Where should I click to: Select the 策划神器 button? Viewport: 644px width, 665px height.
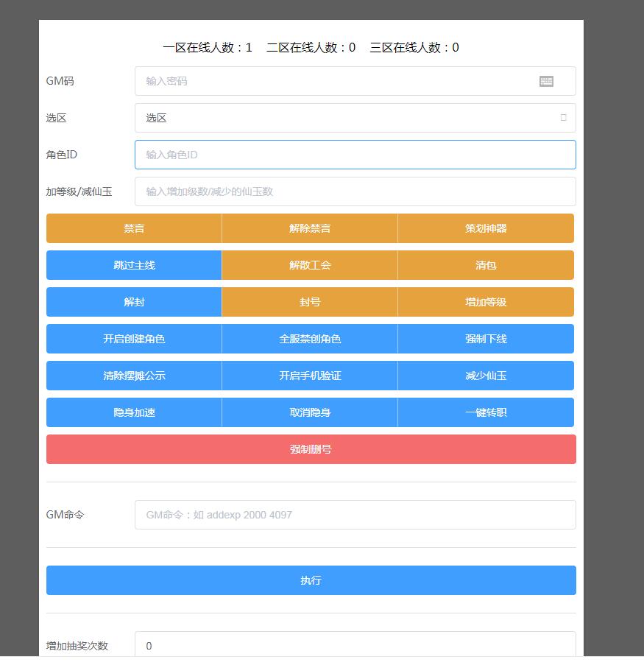(486, 228)
